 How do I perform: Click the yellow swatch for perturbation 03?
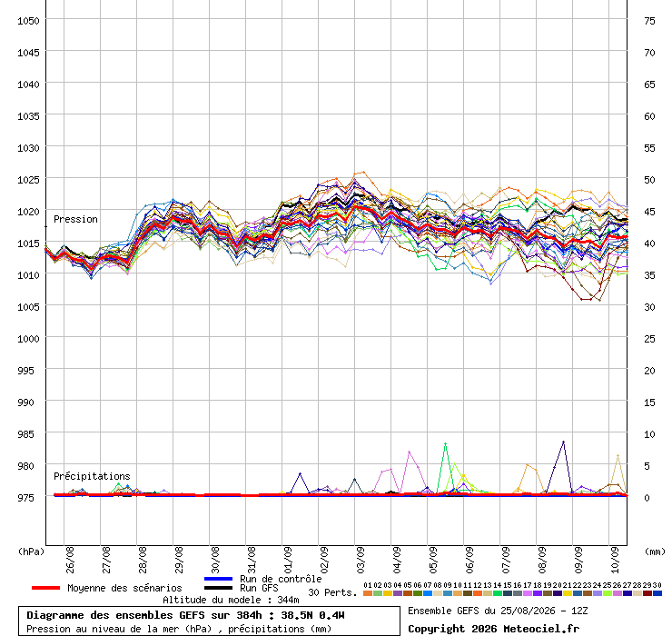point(388,593)
